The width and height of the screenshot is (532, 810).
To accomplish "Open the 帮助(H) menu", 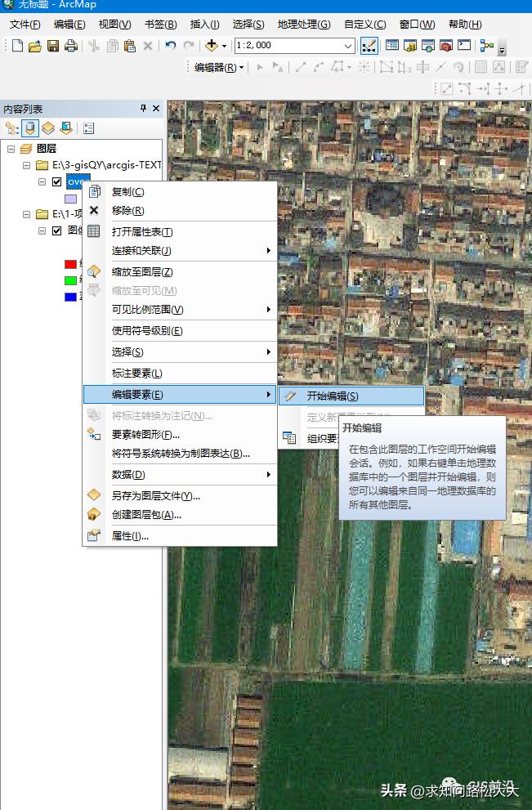I will point(465,25).
